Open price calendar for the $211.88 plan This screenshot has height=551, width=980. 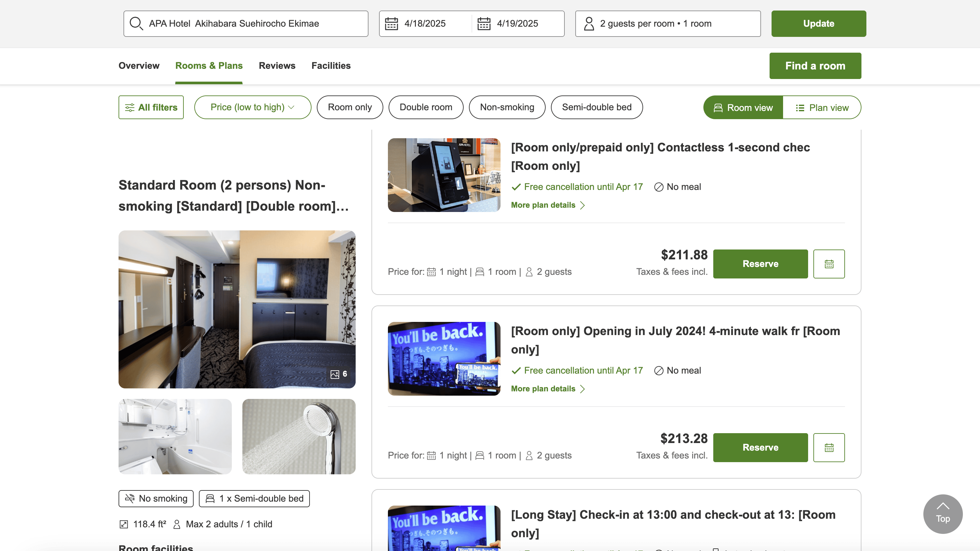pyautogui.click(x=829, y=264)
